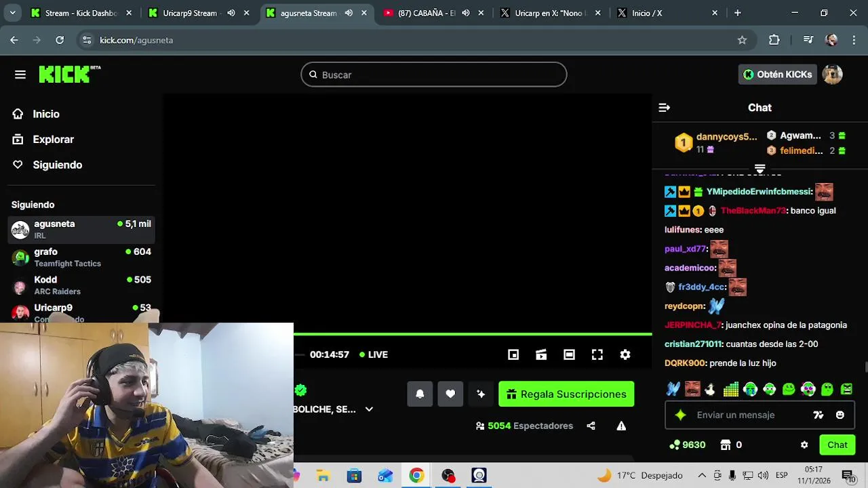Open video player settings gear
Viewport: 868px width, 488px height.
[x=625, y=354]
